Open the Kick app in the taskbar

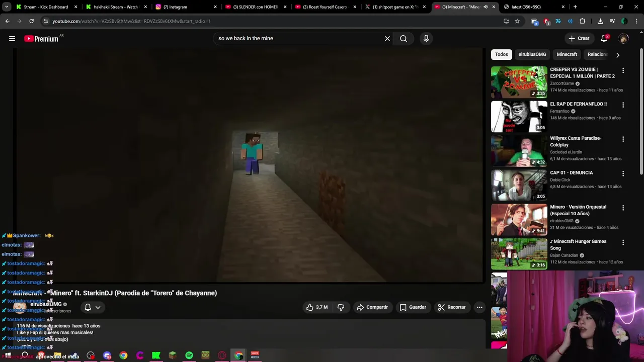click(x=156, y=355)
